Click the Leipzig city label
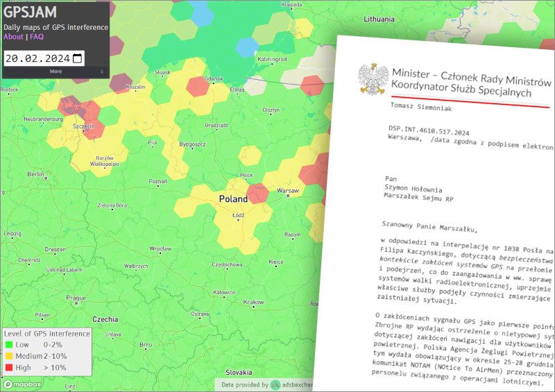 pyautogui.click(x=12, y=234)
